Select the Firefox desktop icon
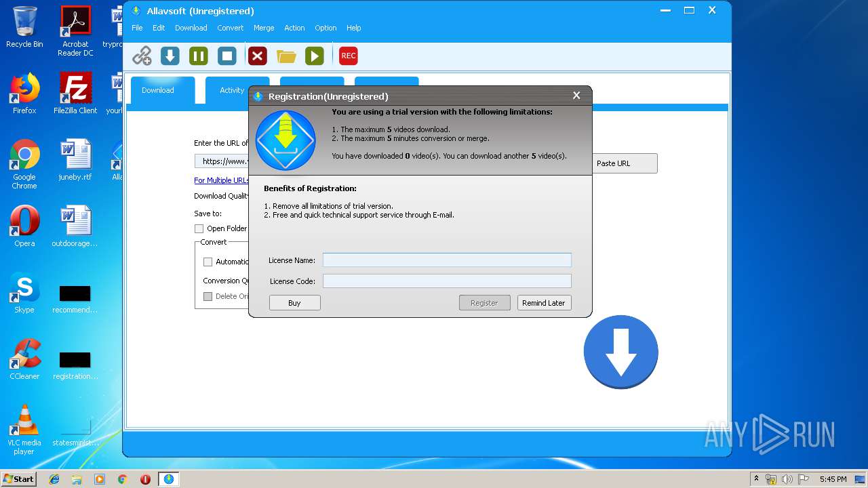 tap(24, 93)
